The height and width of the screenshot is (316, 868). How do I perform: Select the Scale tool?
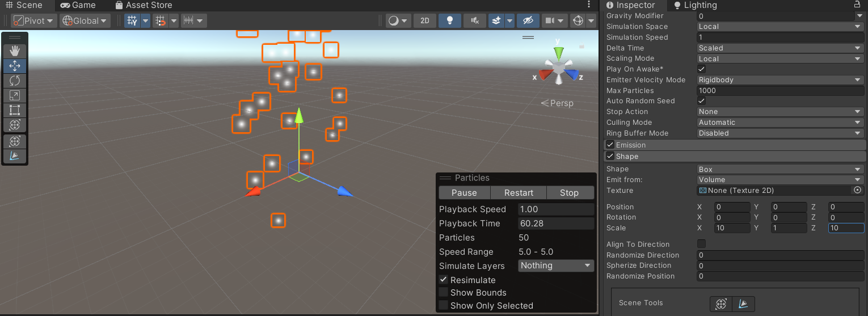(15, 96)
